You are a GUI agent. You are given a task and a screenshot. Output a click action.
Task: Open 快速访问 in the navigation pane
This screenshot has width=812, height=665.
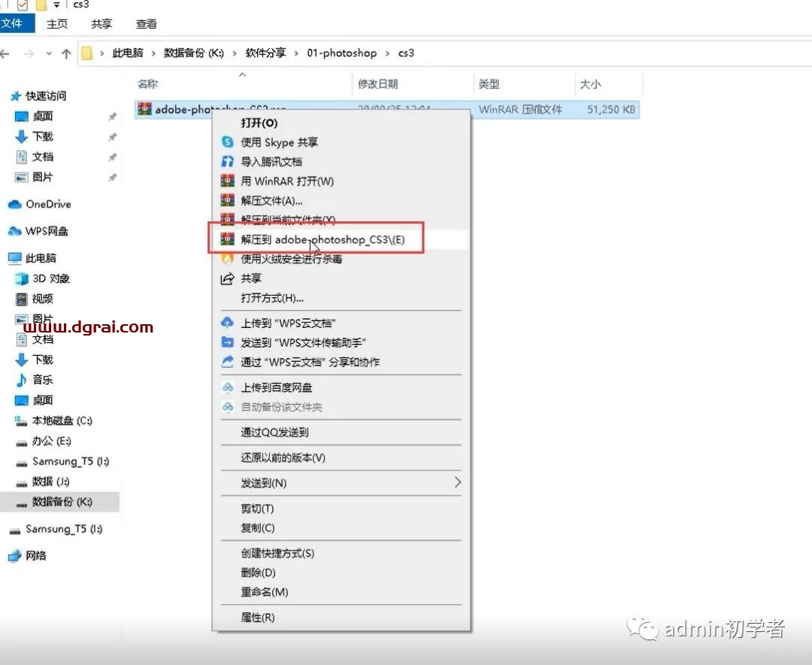point(46,96)
